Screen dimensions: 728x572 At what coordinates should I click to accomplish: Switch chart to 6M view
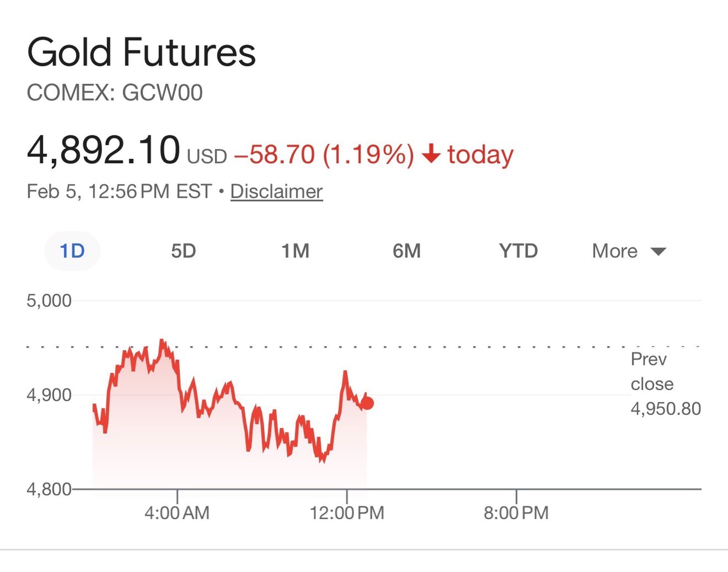coord(407,251)
